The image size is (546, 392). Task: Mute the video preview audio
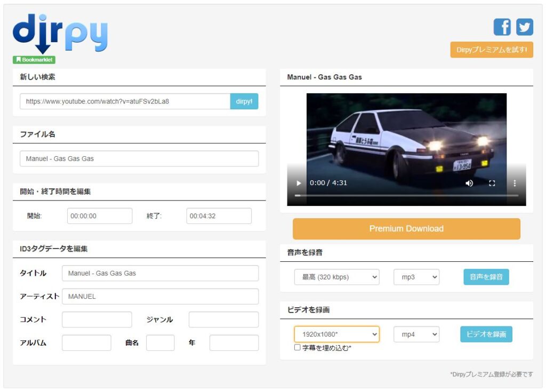[469, 183]
